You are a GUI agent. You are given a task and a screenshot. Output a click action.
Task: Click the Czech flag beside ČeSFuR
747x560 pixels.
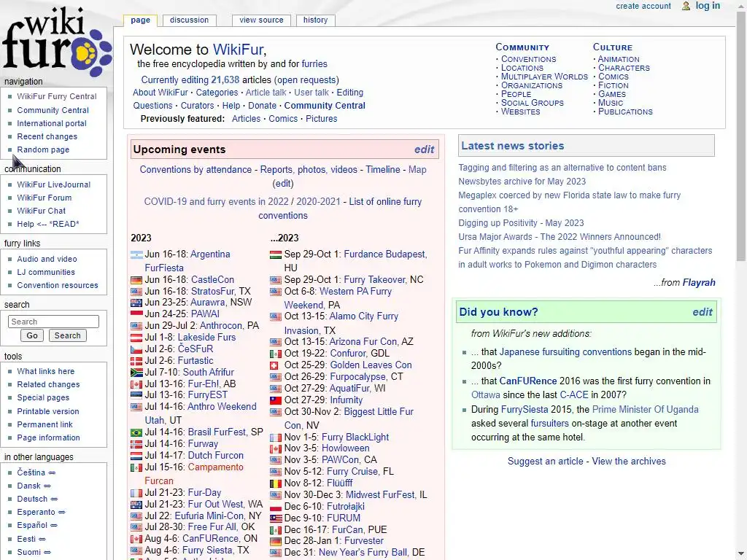(x=136, y=349)
